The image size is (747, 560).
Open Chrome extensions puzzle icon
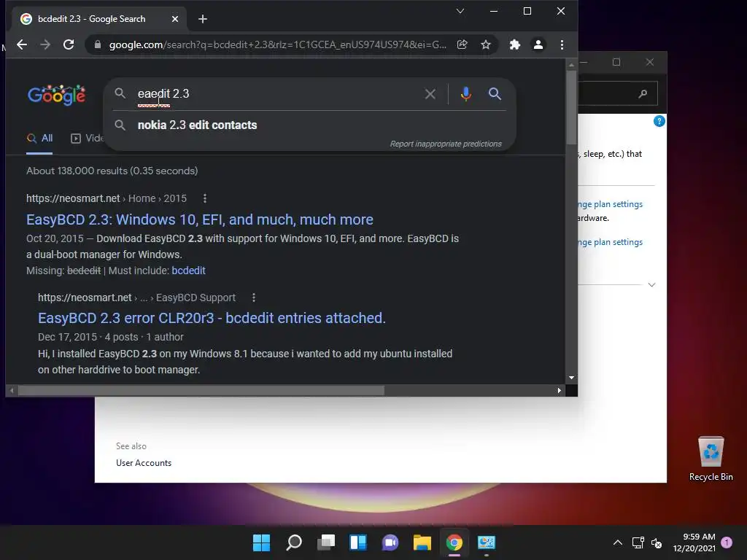tap(515, 44)
